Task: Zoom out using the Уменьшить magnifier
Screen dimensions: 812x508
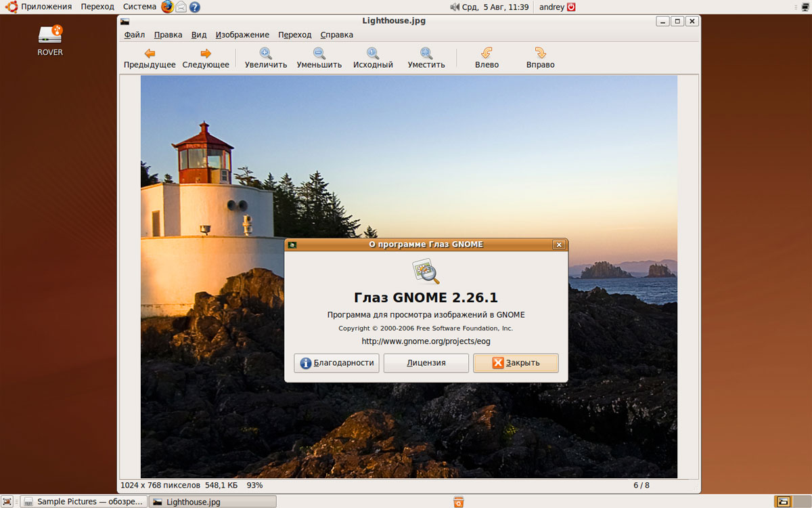Action: 319,58
